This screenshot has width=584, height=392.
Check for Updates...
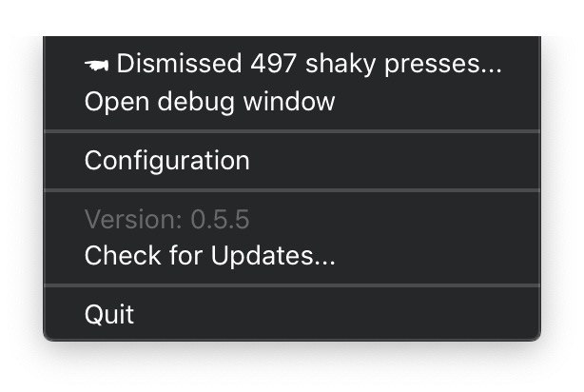(292, 256)
